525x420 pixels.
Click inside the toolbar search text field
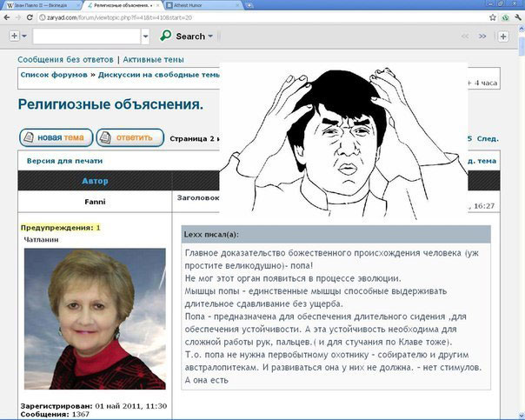pos(87,37)
